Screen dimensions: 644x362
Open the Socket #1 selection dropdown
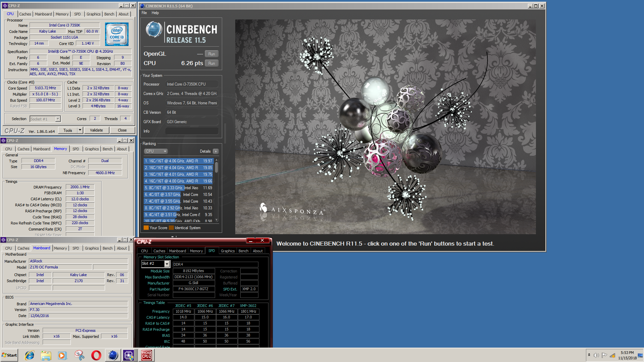[45, 119]
